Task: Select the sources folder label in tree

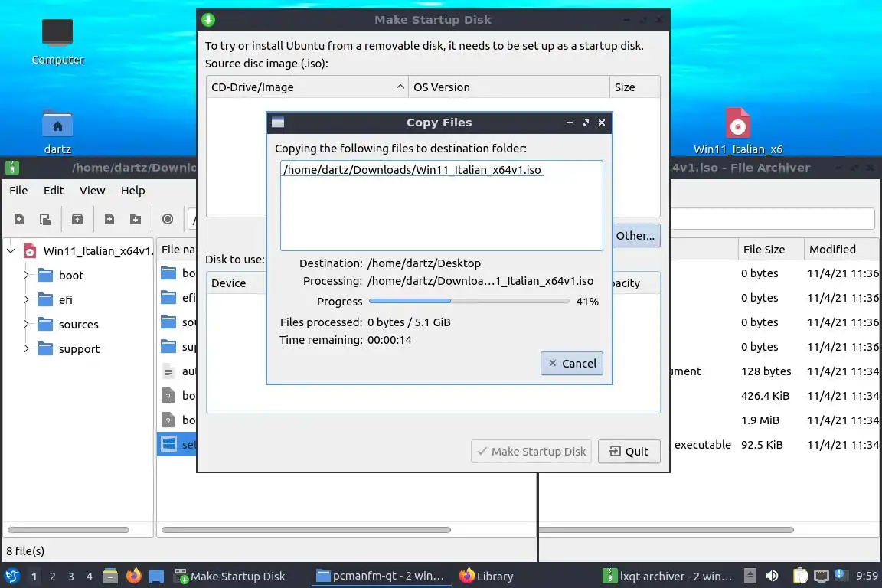Action: click(78, 324)
